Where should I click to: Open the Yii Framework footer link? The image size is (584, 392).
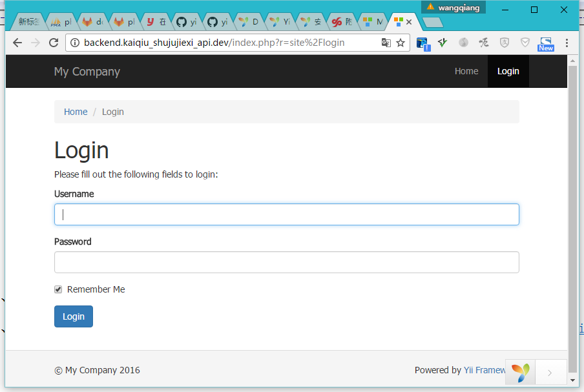(x=484, y=370)
